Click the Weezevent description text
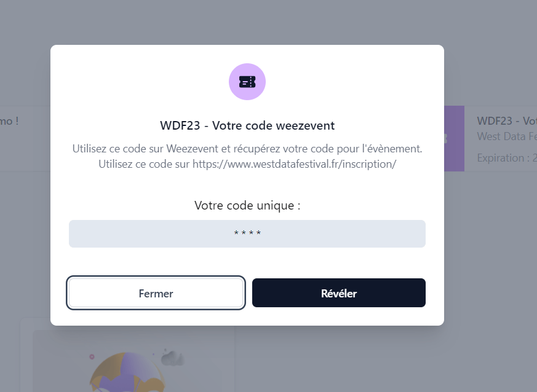This screenshot has width=537, height=392. coord(247,156)
